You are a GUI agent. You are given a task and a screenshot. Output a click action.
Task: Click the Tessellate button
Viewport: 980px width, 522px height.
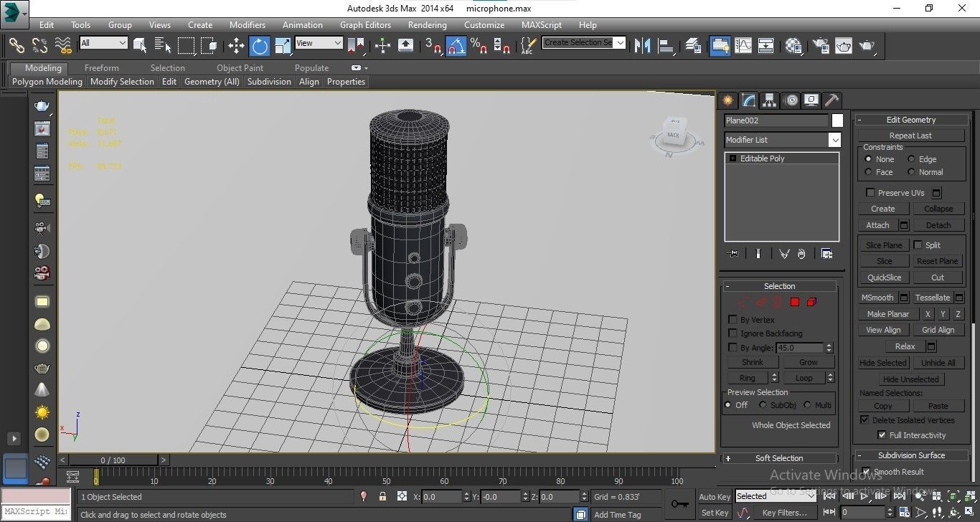click(x=933, y=298)
